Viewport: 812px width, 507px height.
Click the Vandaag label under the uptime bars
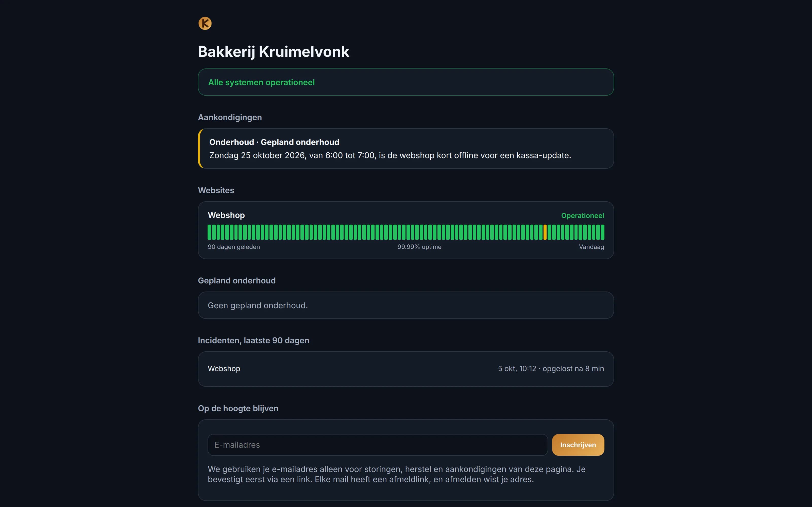click(591, 247)
